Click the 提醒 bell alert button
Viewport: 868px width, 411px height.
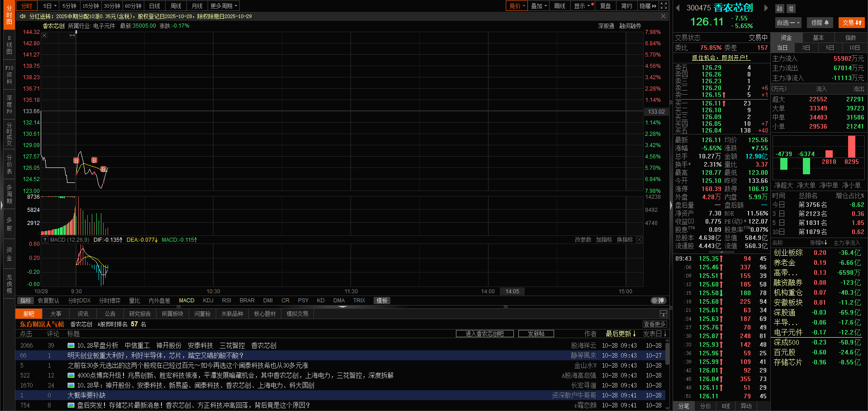(x=820, y=23)
